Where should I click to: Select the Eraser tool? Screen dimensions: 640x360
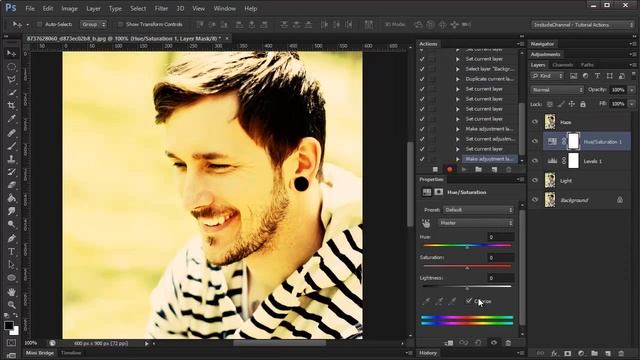(x=11, y=185)
